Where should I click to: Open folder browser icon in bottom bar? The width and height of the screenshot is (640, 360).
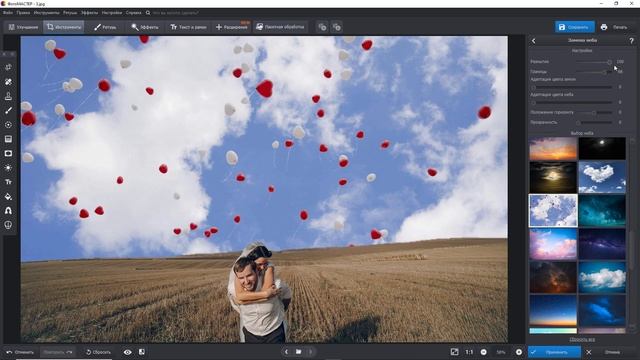298,351
